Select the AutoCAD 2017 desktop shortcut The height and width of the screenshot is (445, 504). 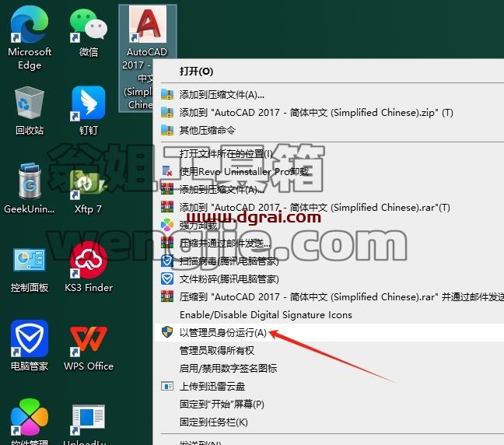(147, 58)
